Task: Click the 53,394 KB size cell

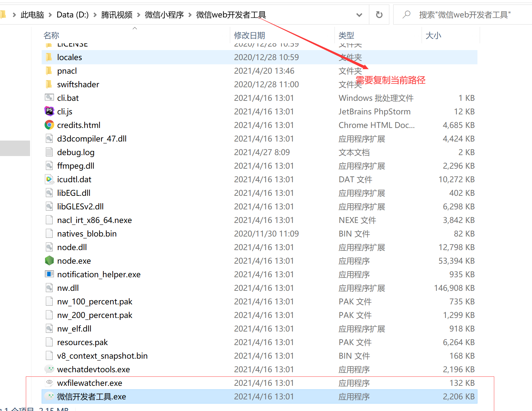Action: coord(456,261)
